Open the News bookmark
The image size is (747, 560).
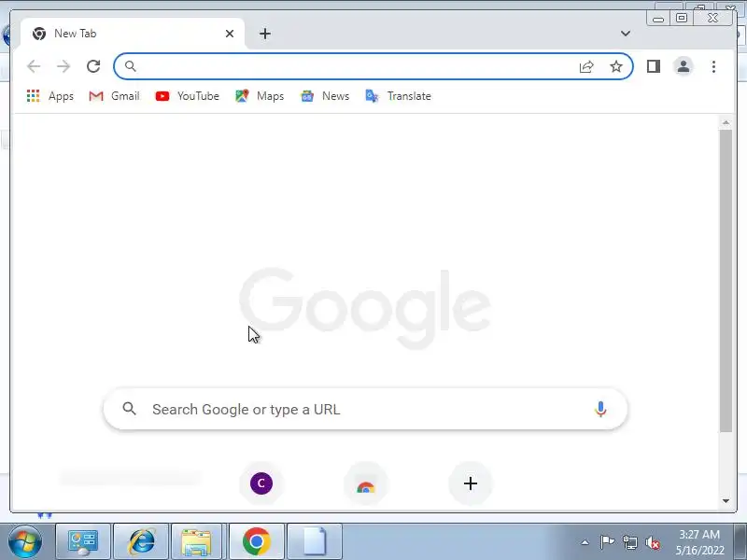(325, 96)
